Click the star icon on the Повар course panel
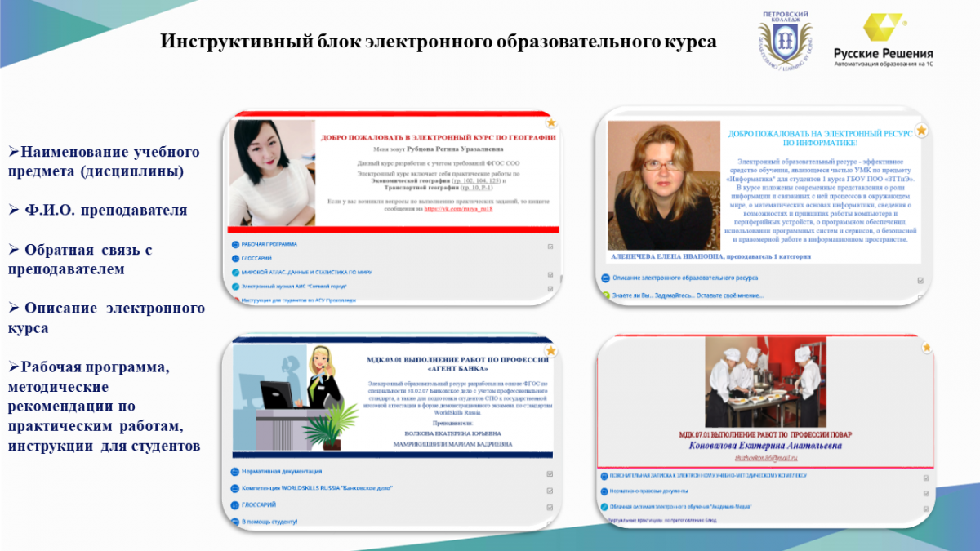This screenshot has height=551, width=980. pos(926,348)
